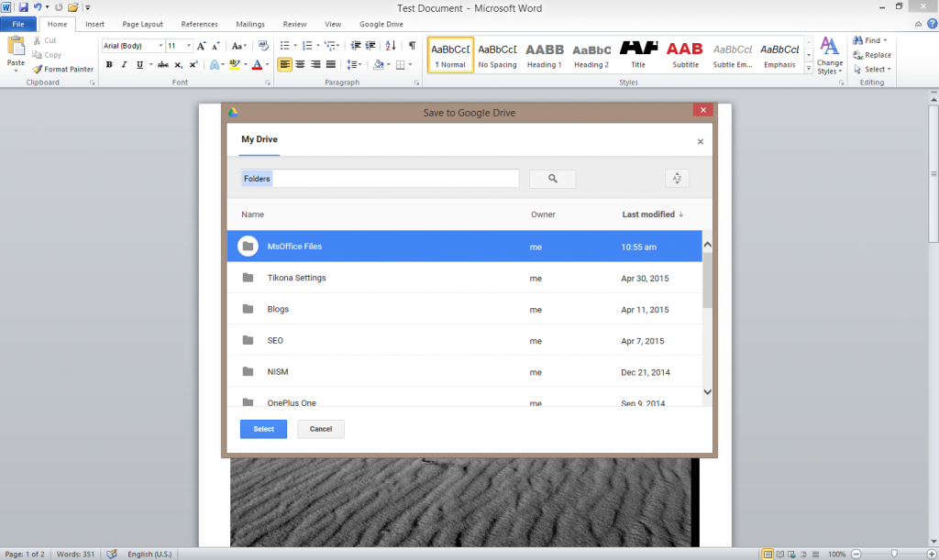This screenshot has height=560, width=939.
Task: Open the Paragraph dialog launcher
Action: (x=416, y=82)
